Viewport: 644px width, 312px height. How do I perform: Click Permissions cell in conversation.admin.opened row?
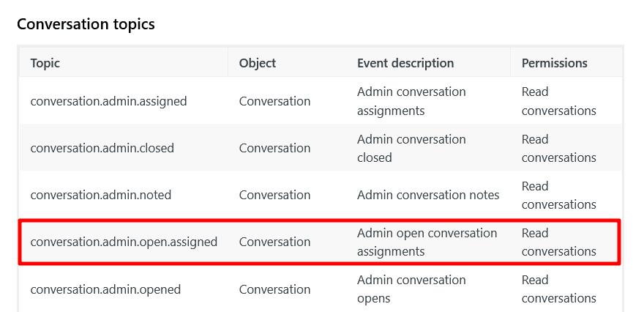click(x=558, y=289)
